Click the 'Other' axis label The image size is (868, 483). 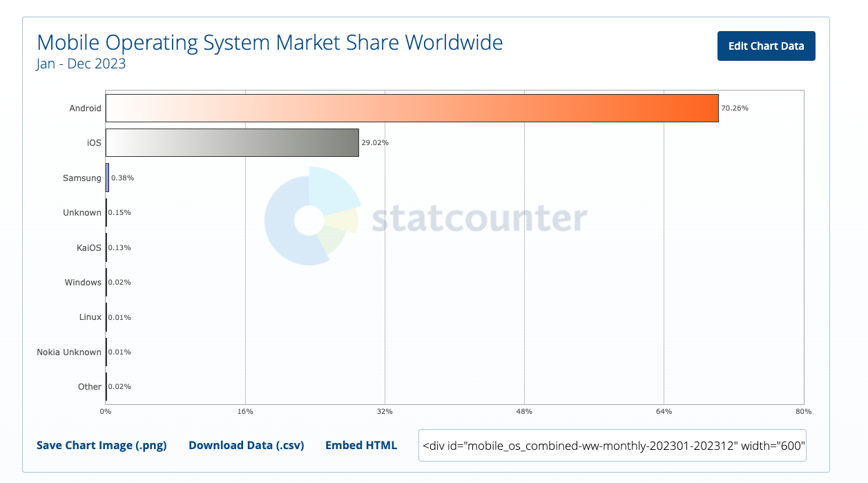click(x=90, y=387)
